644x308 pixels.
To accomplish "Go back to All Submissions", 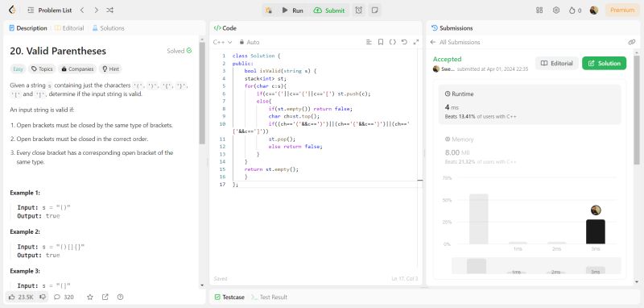I will click(x=455, y=42).
